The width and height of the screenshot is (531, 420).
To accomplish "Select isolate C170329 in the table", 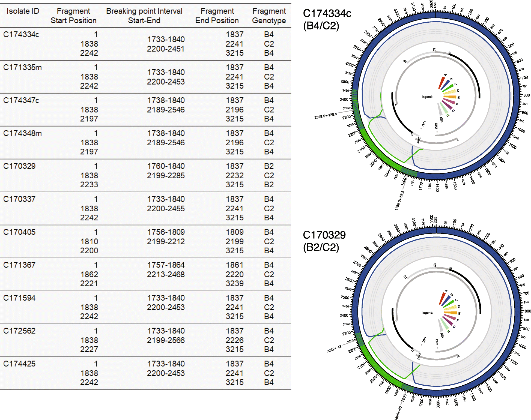I will coord(19,166).
